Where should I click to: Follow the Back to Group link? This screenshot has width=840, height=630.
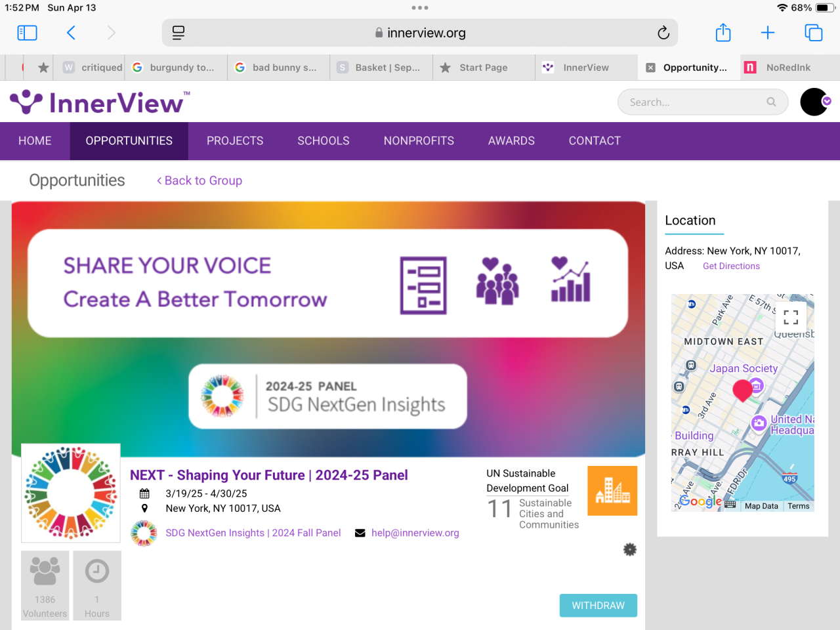pos(199,180)
